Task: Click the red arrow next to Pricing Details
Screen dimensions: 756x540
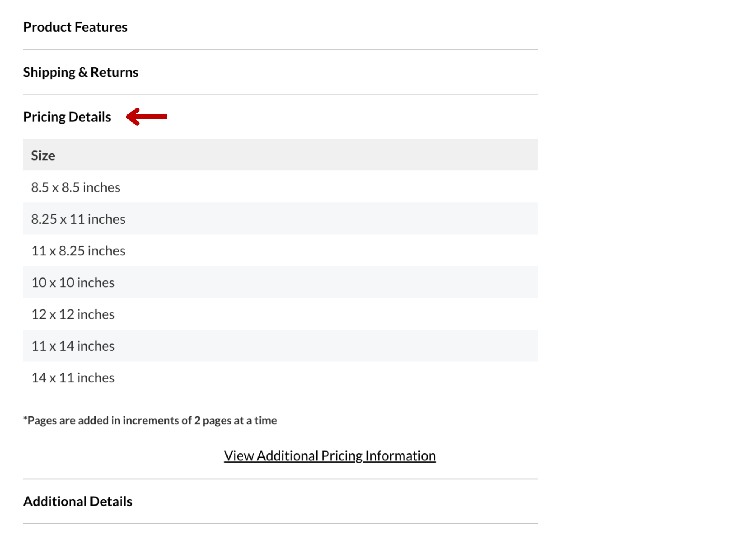Action: click(x=147, y=116)
